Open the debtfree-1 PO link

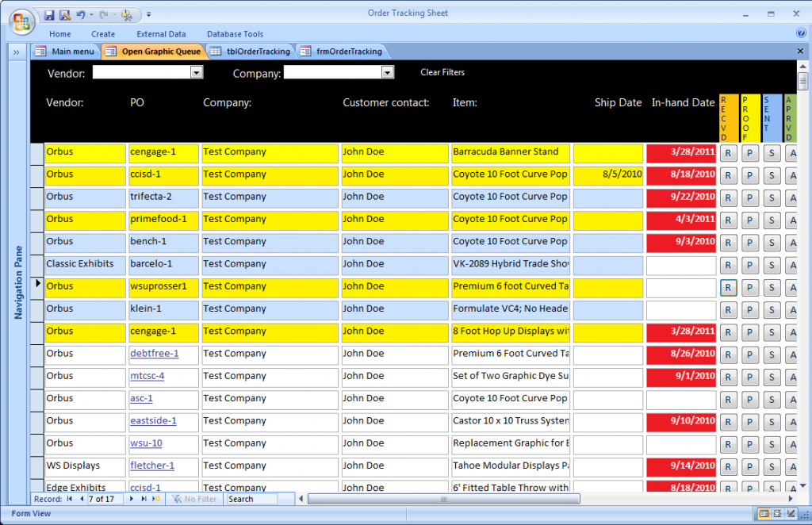pos(155,354)
